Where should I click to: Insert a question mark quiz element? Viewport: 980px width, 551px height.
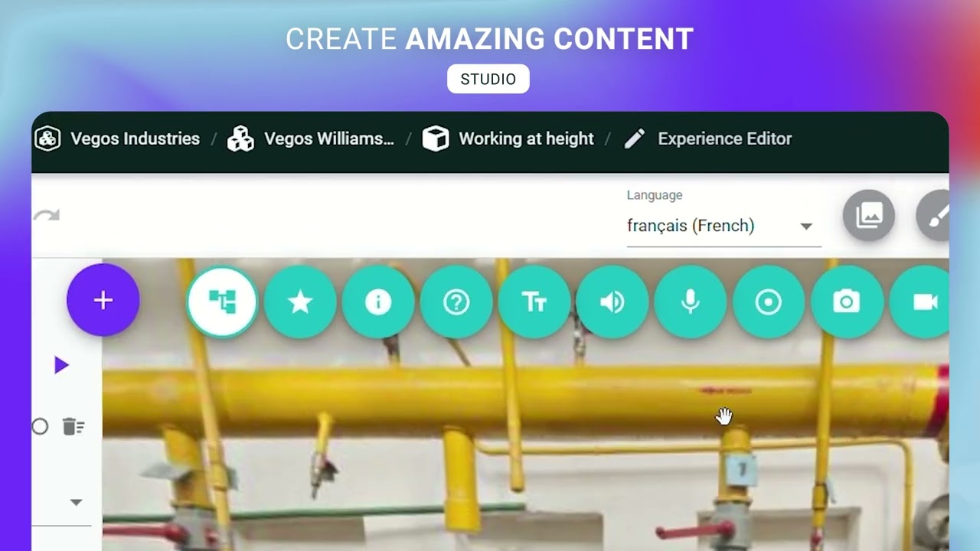click(456, 302)
